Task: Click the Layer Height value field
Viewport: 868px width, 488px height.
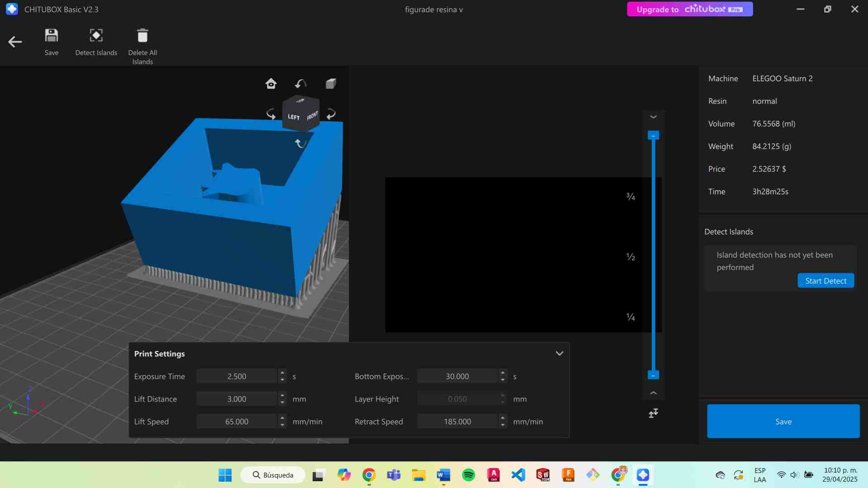Action: point(457,399)
